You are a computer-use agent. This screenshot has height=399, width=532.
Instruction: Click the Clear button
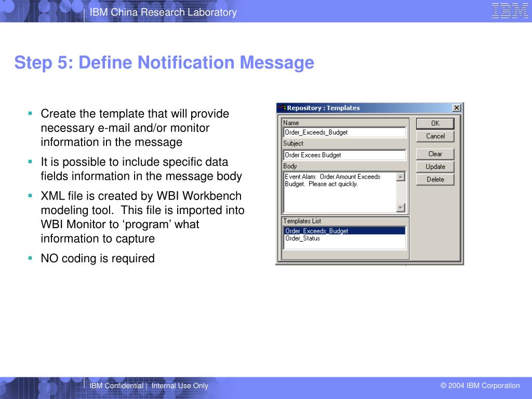(435, 154)
